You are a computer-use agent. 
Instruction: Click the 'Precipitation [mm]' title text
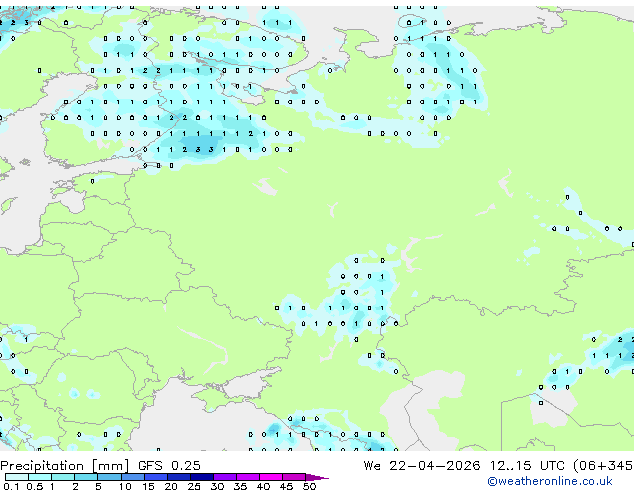(65, 466)
